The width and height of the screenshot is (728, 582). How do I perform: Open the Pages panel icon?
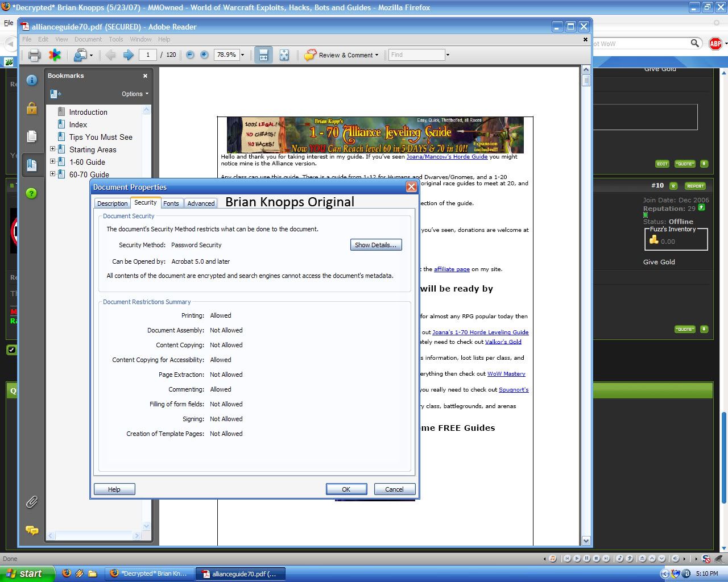click(x=32, y=136)
